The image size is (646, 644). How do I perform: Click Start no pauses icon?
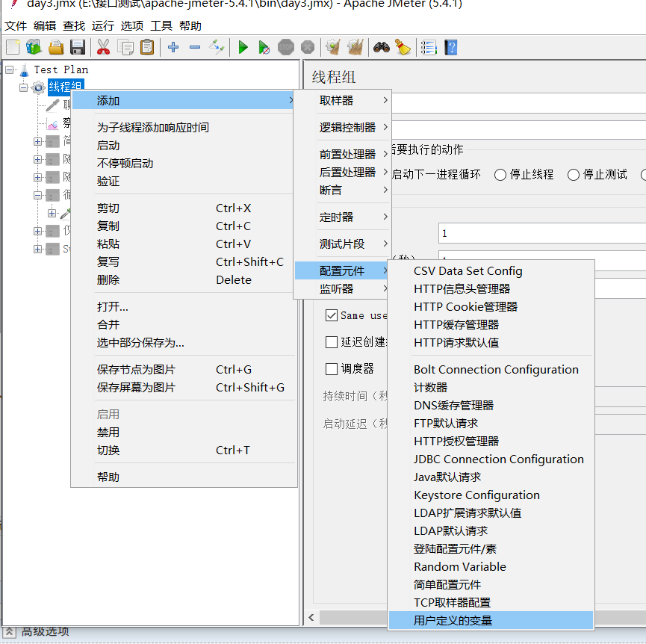pos(264,47)
